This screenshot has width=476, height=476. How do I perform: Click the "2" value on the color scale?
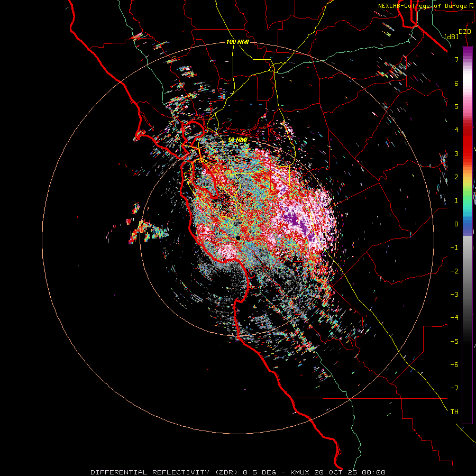pyautogui.click(x=456, y=177)
